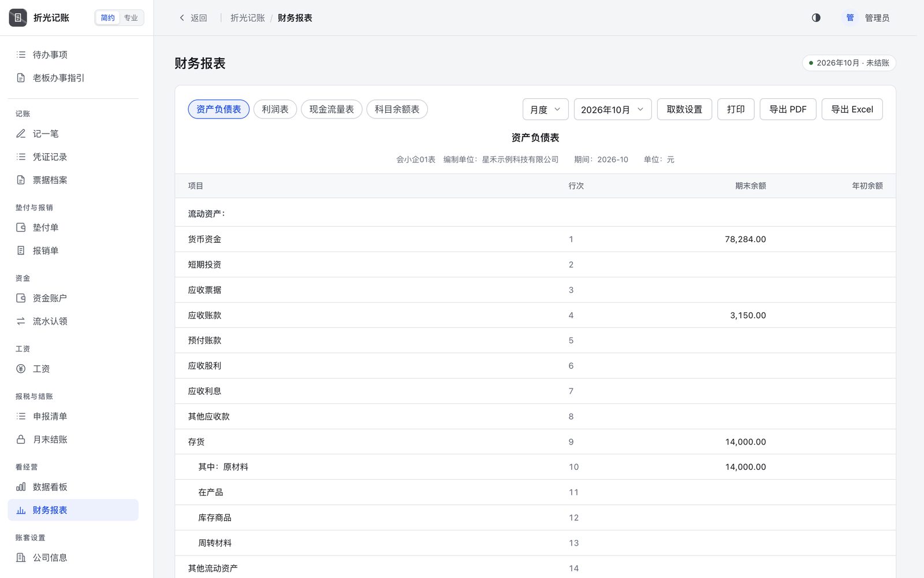Switch to 科目余额表 tab
924x578 pixels.
(x=397, y=109)
